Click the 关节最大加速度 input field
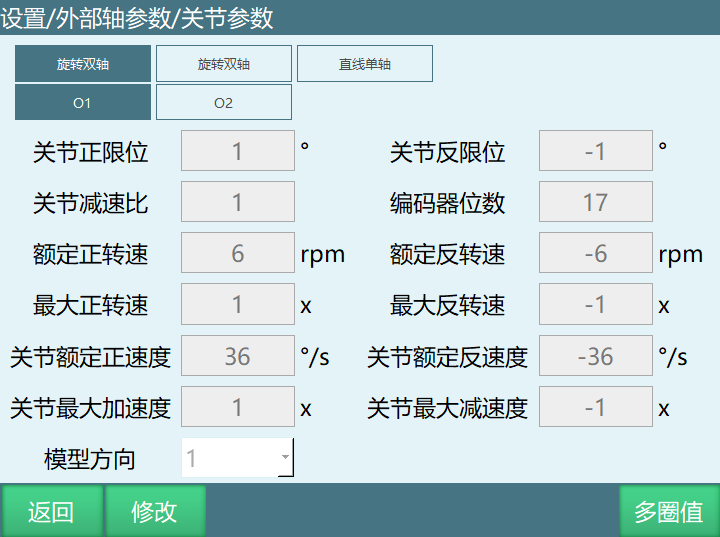 click(x=237, y=407)
